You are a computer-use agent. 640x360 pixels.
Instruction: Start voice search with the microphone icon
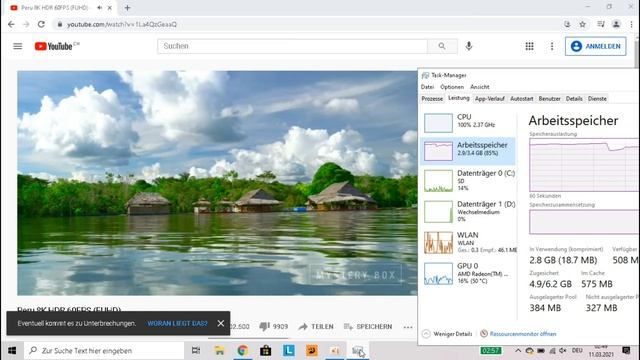click(469, 46)
